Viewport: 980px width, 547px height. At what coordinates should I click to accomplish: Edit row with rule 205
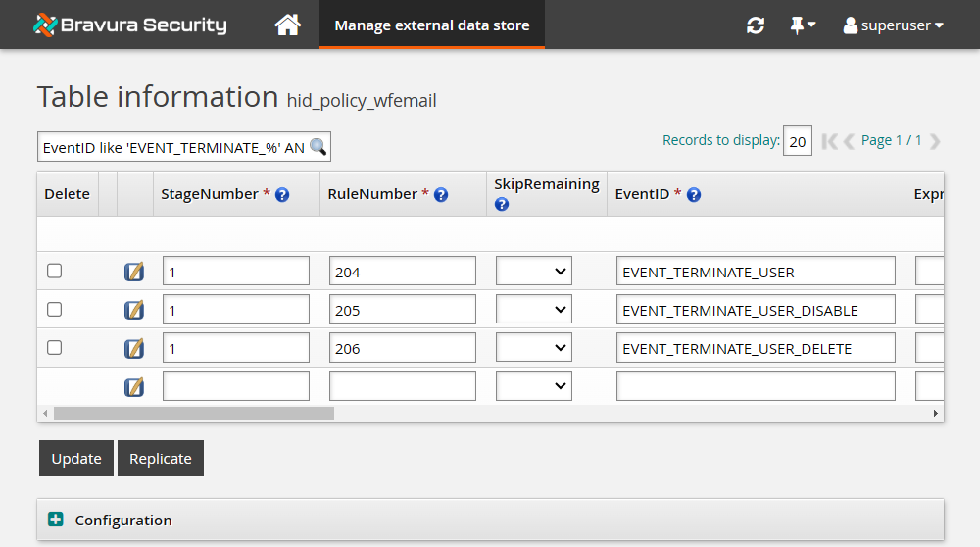133,310
